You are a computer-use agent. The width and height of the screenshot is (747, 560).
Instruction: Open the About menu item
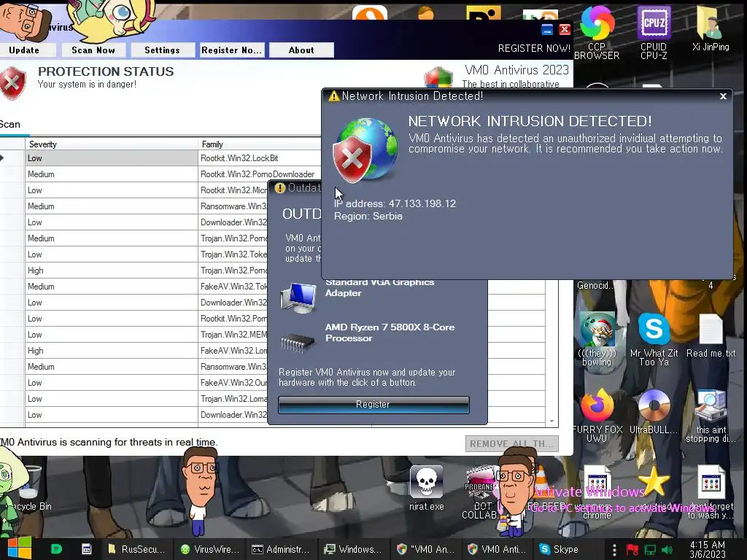[x=301, y=50]
